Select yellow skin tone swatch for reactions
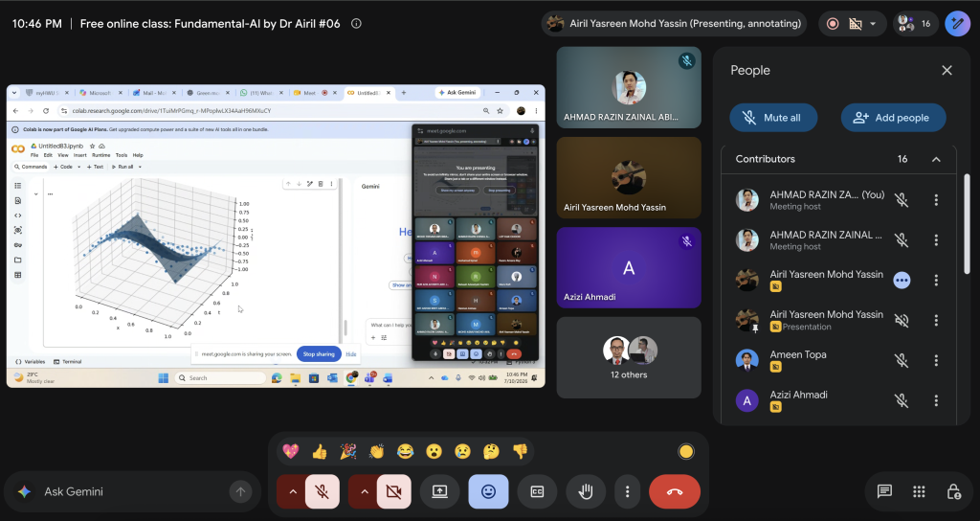The image size is (980, 521). (x=685, y=451)
